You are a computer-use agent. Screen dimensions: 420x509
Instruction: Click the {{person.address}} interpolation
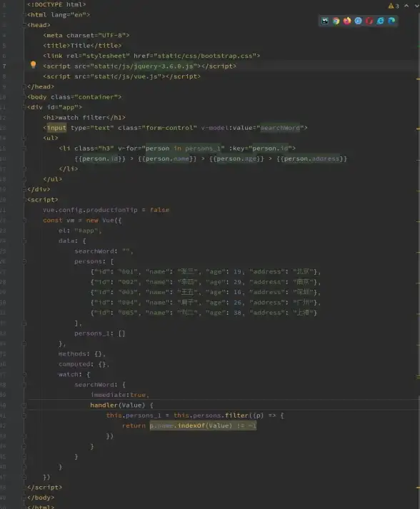pos(312,158)
